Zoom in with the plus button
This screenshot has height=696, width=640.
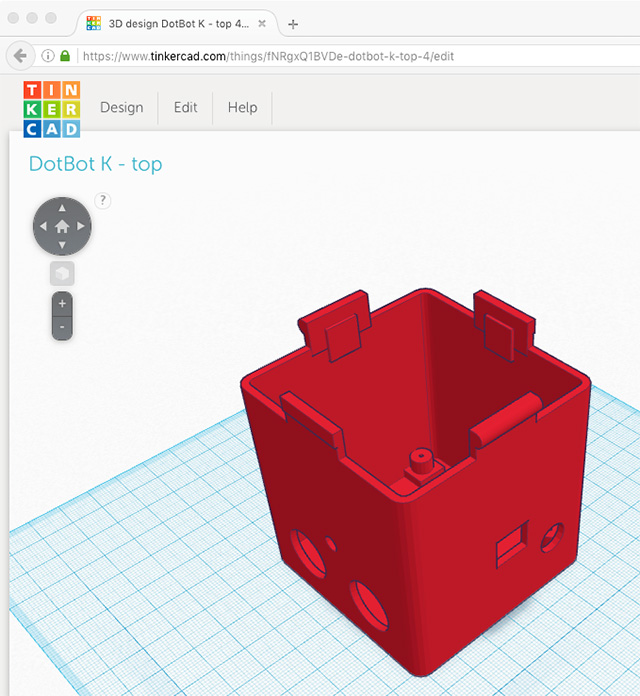62,303
